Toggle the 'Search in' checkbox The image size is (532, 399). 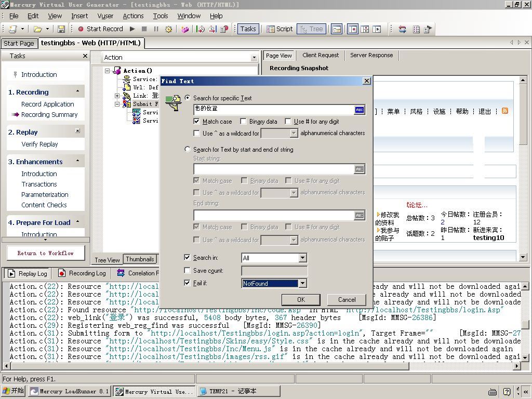pos(187,258)
